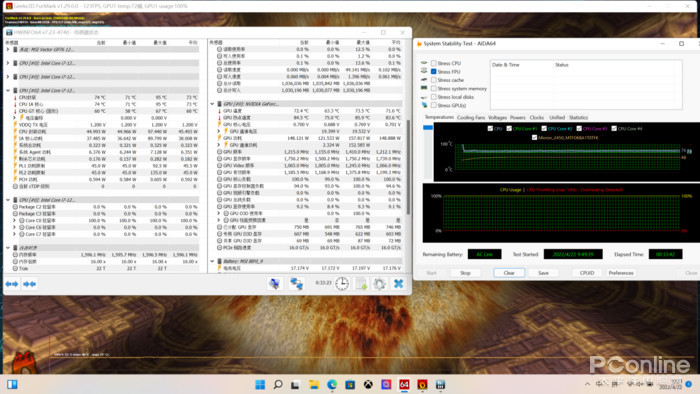700x394 pixels.
Task: Click the HWiNFO log file save icon
Action: point(361,283)
